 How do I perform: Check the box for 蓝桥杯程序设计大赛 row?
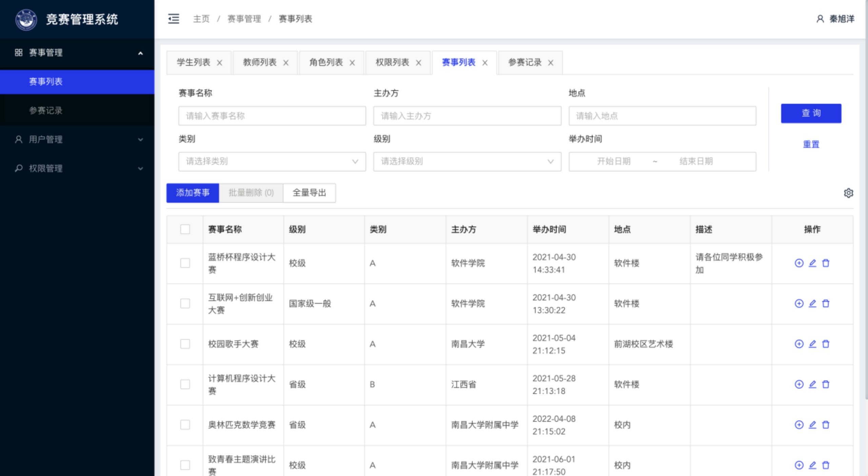pyautogui.click(x=185, y=263)
